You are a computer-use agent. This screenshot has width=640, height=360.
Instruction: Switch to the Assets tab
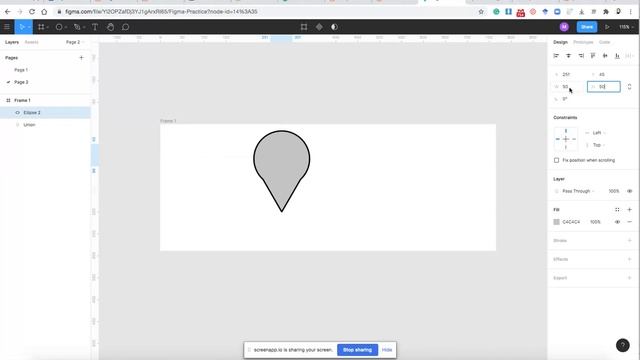click(x=31, y=42)
